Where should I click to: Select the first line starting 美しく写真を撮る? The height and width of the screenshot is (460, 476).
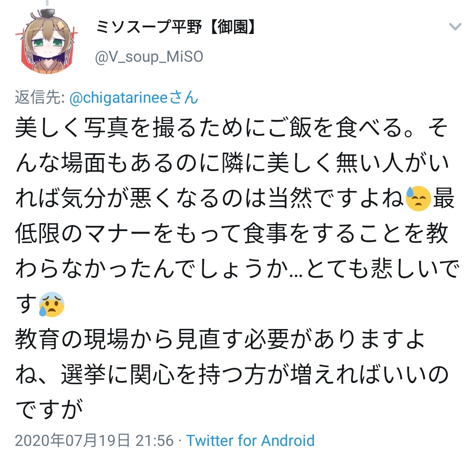pyautogui.click(x=232, y=127)
